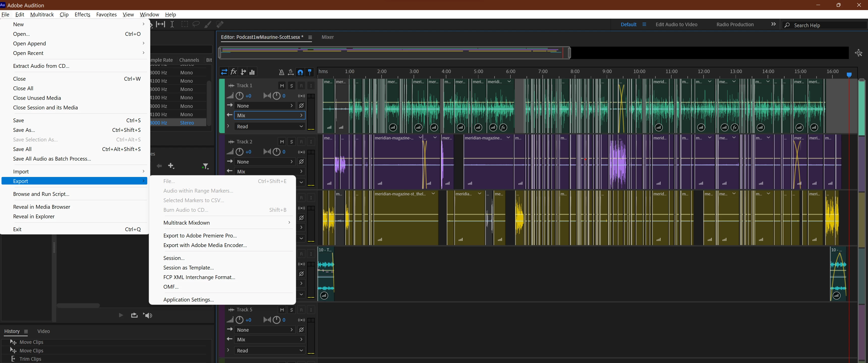The width and height of the screenshot is (868, 363).
Task: Click the zoom out full icon beside overview bar
Action: [x=858, y=53]
